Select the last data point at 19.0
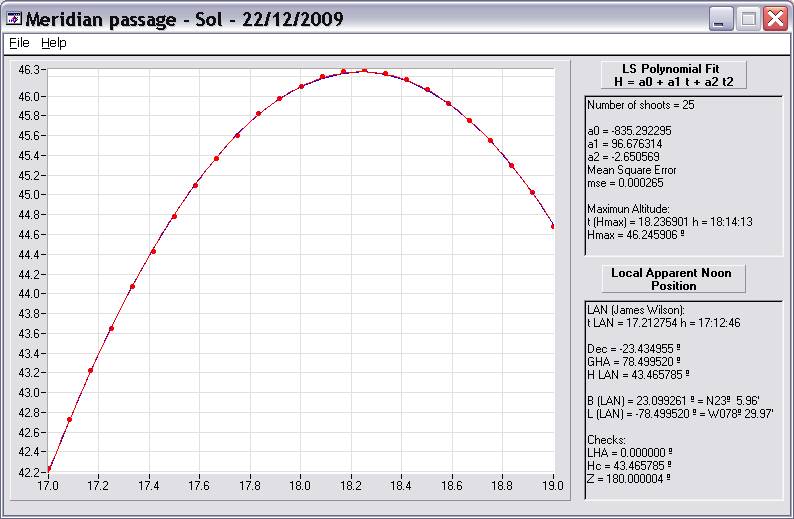The height and width of the screenshot is (519, 794). coord(554,226)
